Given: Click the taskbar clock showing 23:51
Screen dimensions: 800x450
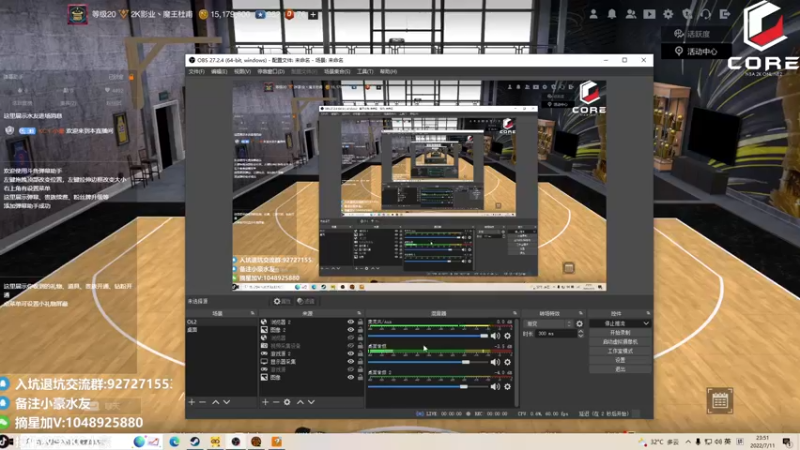Looking at the screenshot, I should [x=763, y=441].
